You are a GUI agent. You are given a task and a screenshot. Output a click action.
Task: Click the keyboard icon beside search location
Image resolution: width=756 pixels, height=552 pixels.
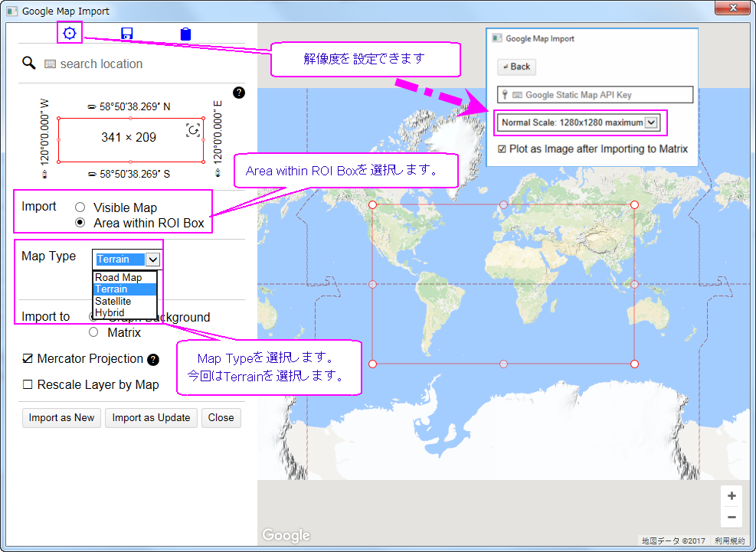tap(50, 64)
